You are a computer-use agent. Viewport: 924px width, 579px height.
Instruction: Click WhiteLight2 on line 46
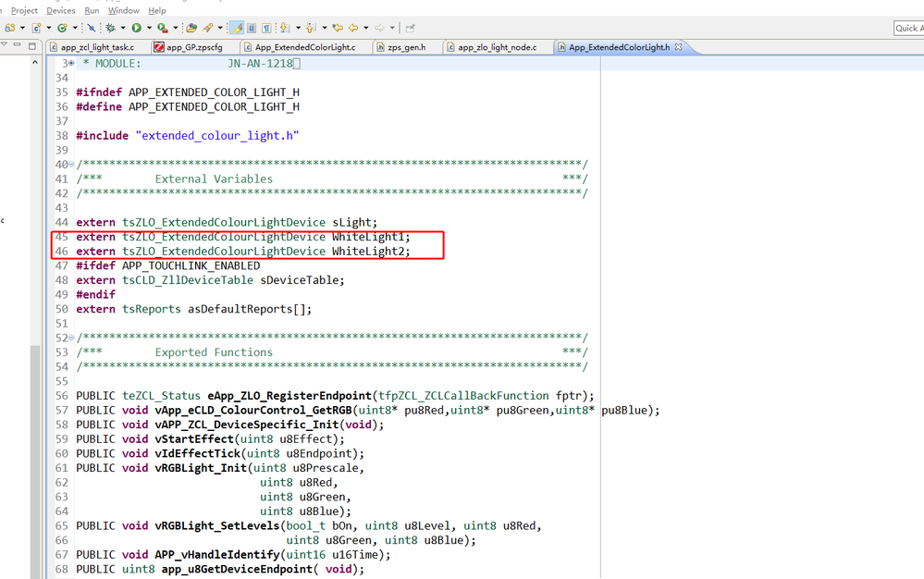tap(368, 252)
